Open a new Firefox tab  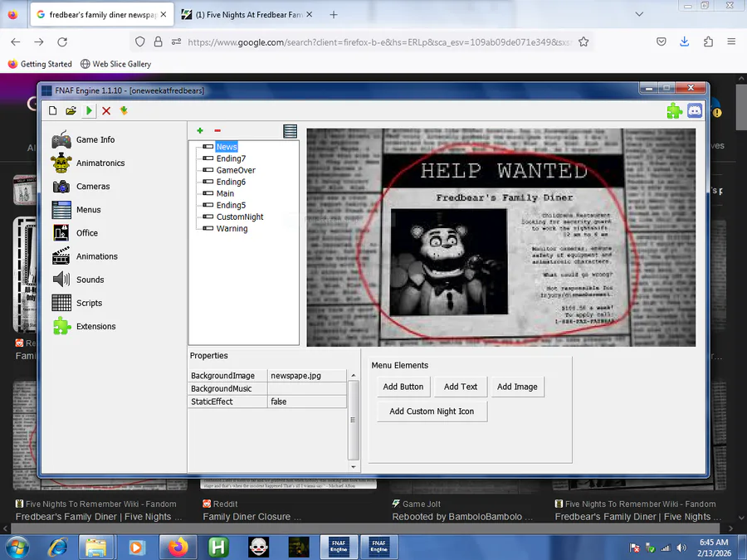pos(334,15)
